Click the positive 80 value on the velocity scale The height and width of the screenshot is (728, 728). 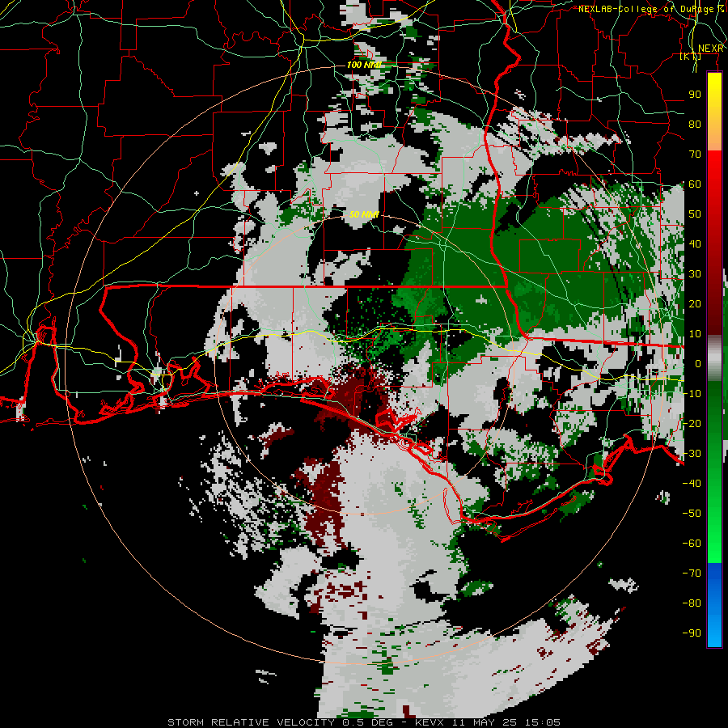695,124
